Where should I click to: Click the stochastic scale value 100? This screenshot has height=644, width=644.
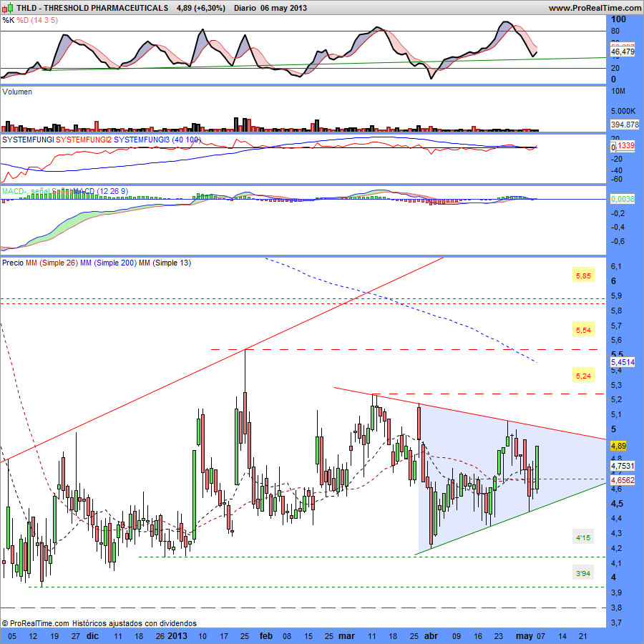point(618,19)
